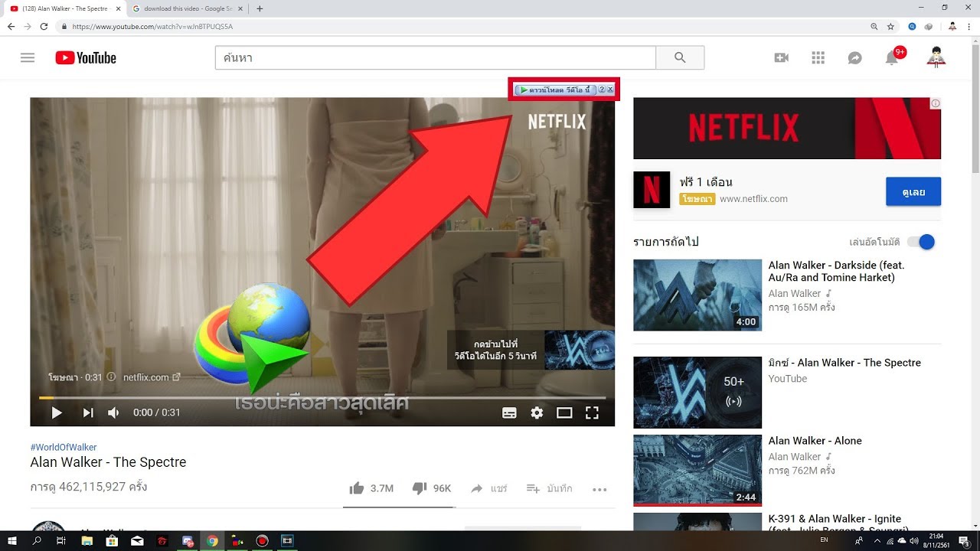Show ad info icon beside the 0:31 ad label
The height and width of the screenshot is (551, 980).
(x=111, y=377)
